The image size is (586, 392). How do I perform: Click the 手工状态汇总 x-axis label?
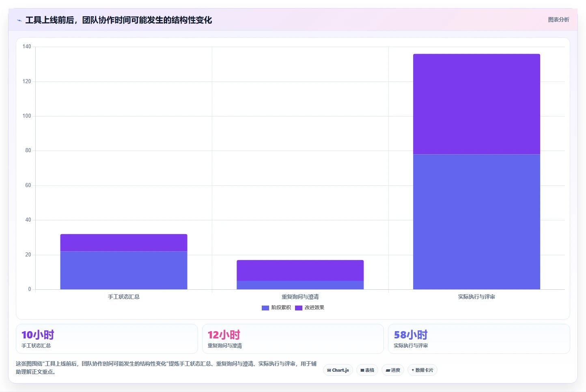coord(124,297)
